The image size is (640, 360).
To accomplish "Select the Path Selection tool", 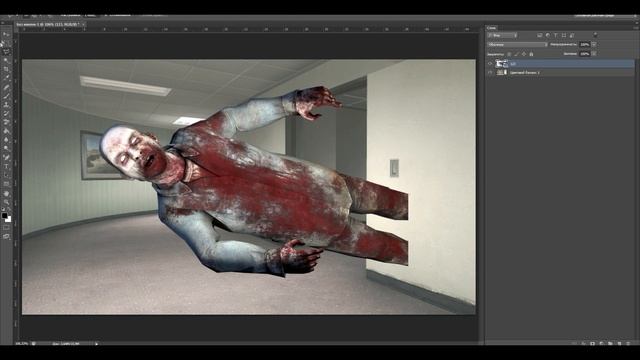I will pos(6,175).
